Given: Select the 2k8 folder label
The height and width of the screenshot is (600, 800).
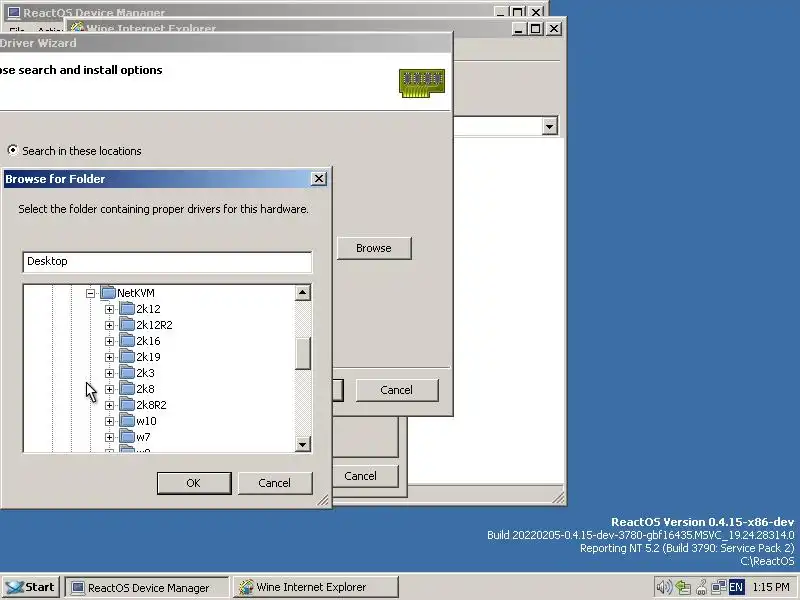Looking at the screenshot, I should [145, 389].
